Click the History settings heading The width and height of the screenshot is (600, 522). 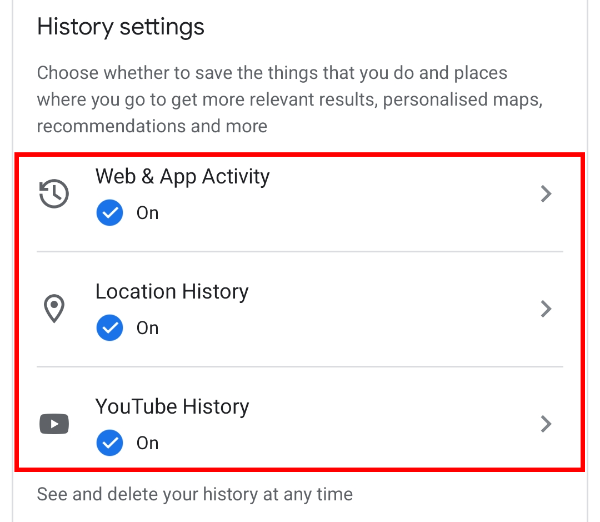point(120,27)
